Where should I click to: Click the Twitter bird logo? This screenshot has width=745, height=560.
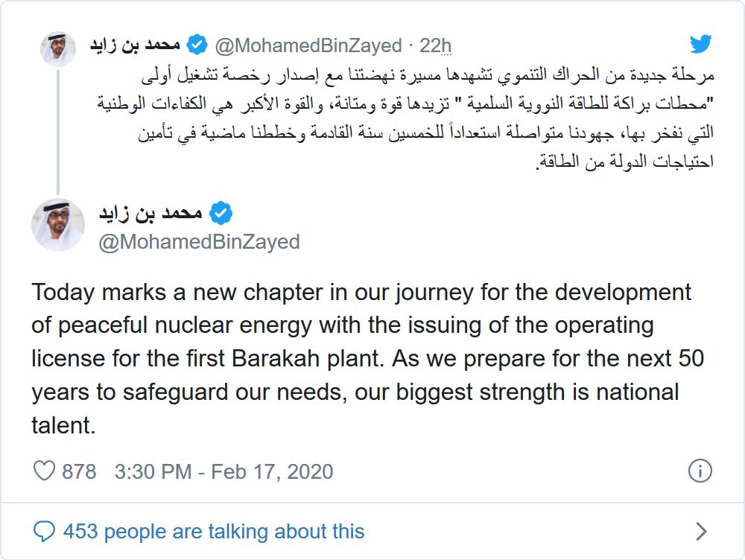coord(700,45)
